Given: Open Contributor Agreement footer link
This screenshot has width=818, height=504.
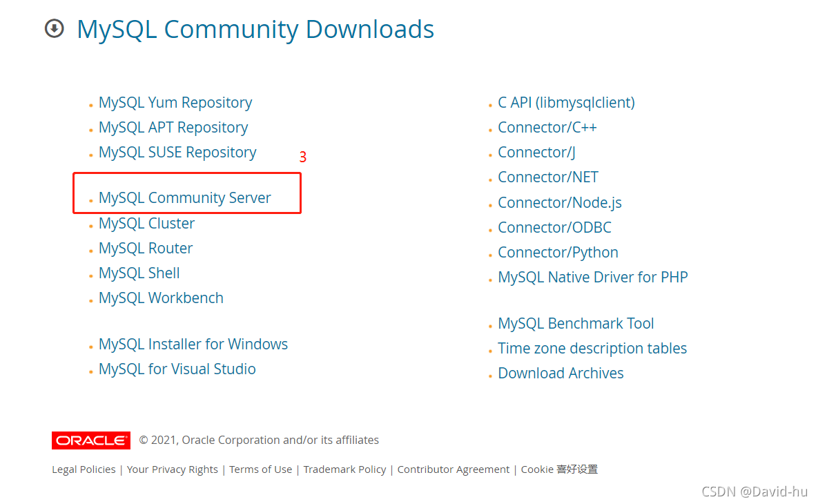Looking at the screenshot, I should click(454, 469).
